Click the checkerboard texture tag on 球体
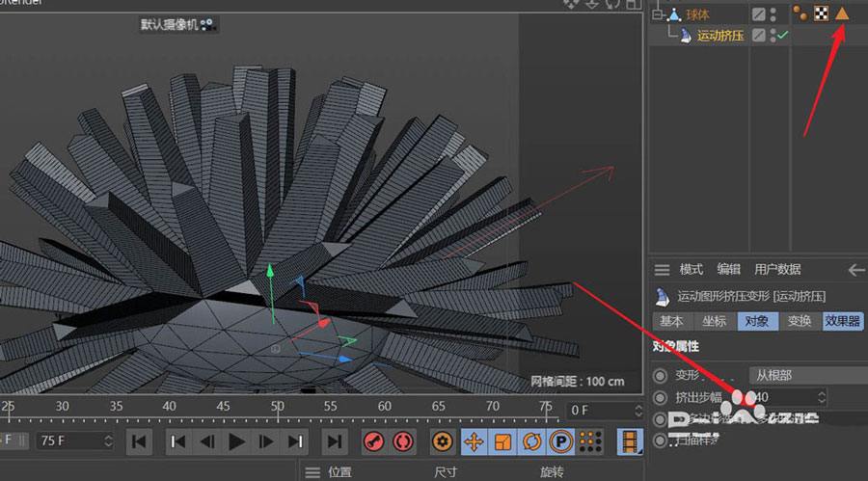 pyautogui.click(x=821, y=13)
